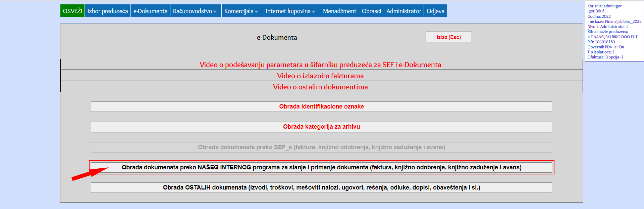Expand the Računovodstvo dropdown menu
Image resolution: width=644 pixels, height=209 pixels.
coord(195,11)
